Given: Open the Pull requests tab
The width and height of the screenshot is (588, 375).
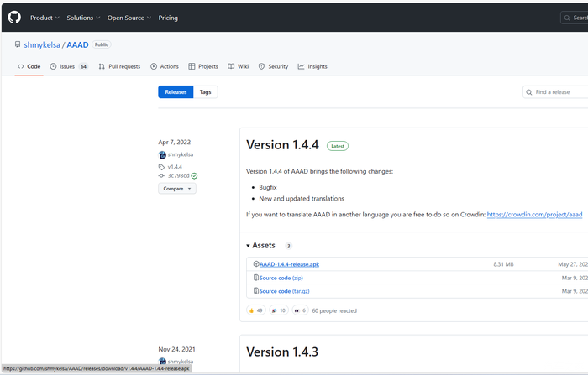Looking at the screenshot, I should pyautogui.click(x=119, y=66).
